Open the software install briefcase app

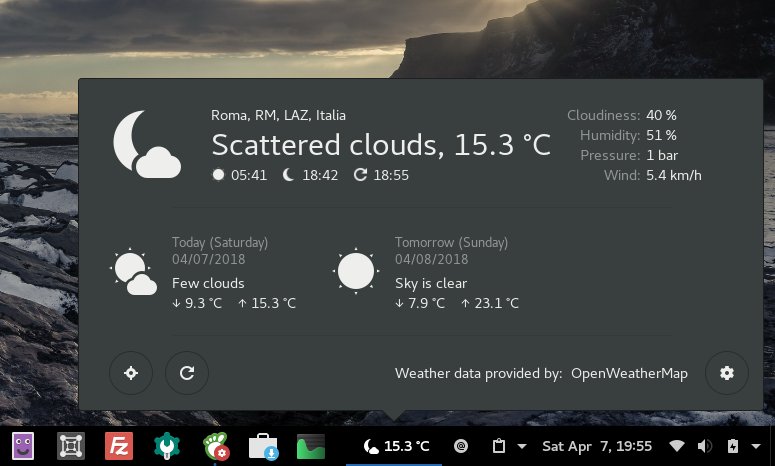[x=263, y=446]
